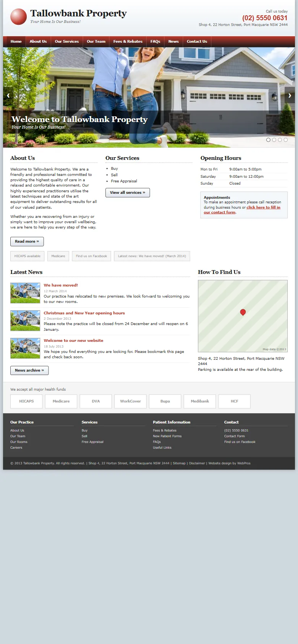Open FAQs navigation item
The image size is (298, 644).
(155, 42)
